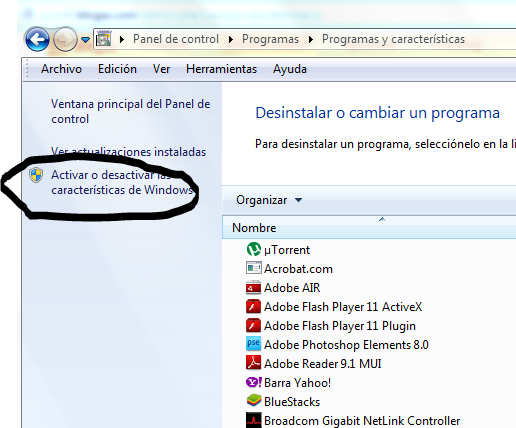Sort list by Nombre column header
This screenshot has height=428, width=516.
click(x=369, y=228)
